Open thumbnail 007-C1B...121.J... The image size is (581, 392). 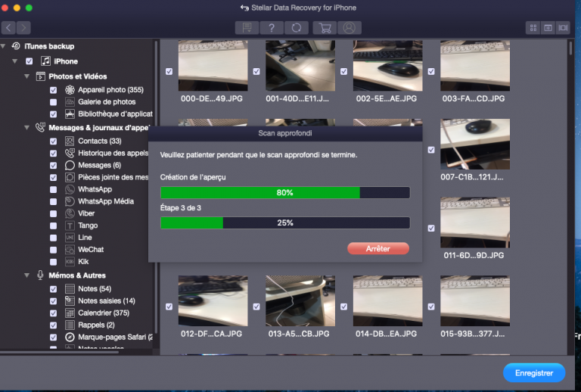tap(475, 144)
